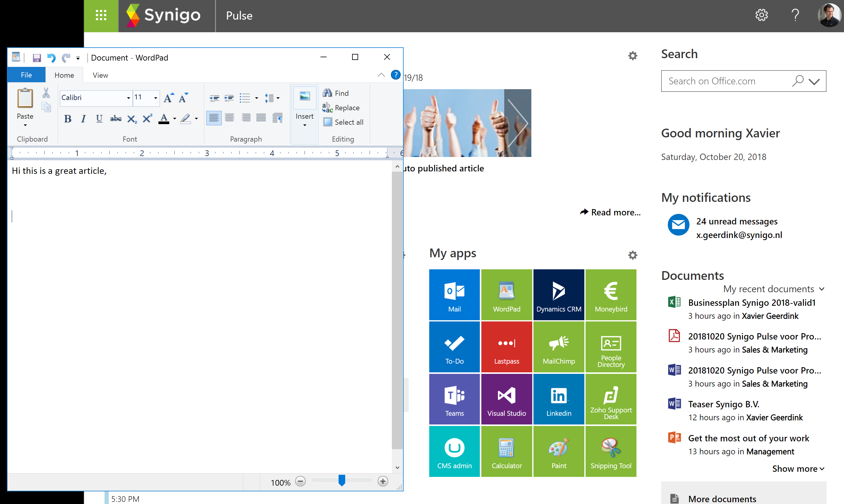Click the Cut scissors icon
Screen dimensions: 844x504
point(46,93)
